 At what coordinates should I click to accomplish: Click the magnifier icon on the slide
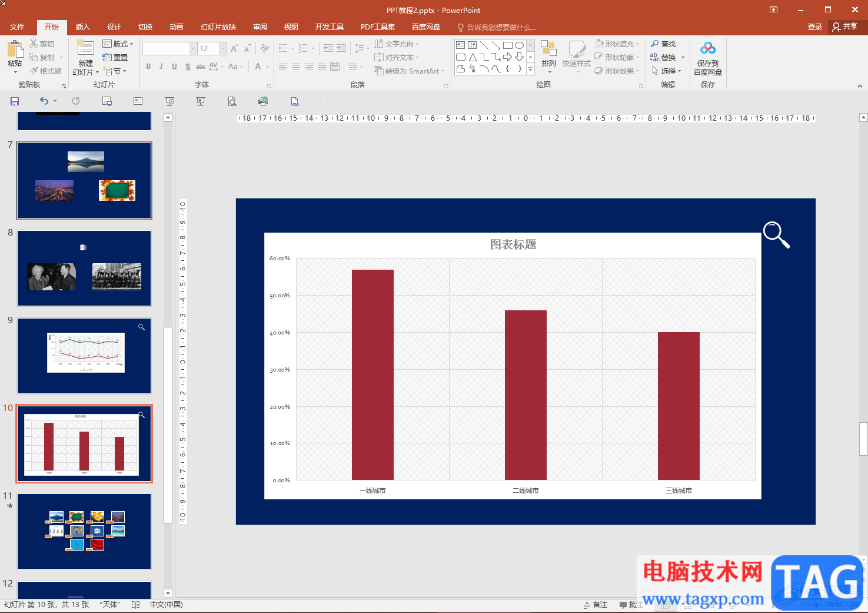776,235
